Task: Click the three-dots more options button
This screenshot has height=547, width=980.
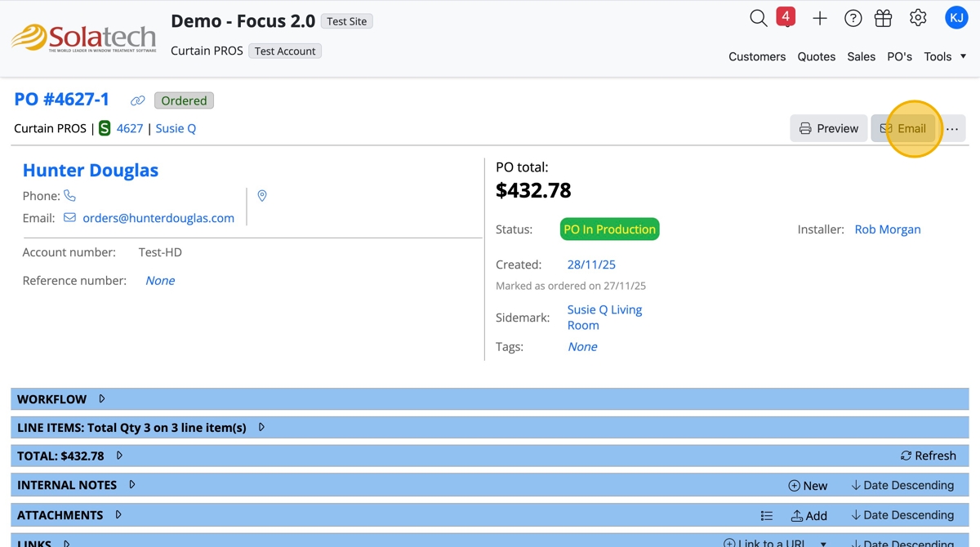Action: point(952,128)
